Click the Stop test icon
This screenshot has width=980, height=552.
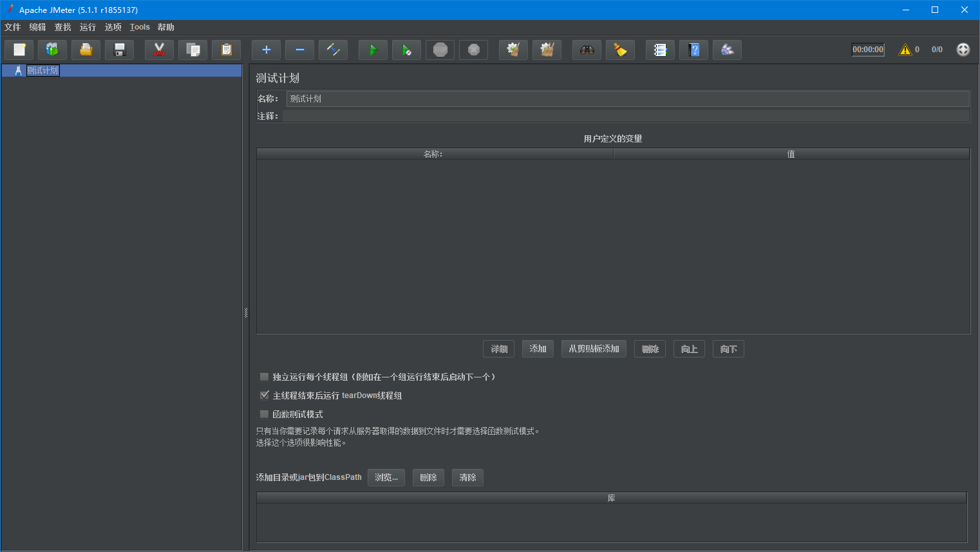click(440, 50)
